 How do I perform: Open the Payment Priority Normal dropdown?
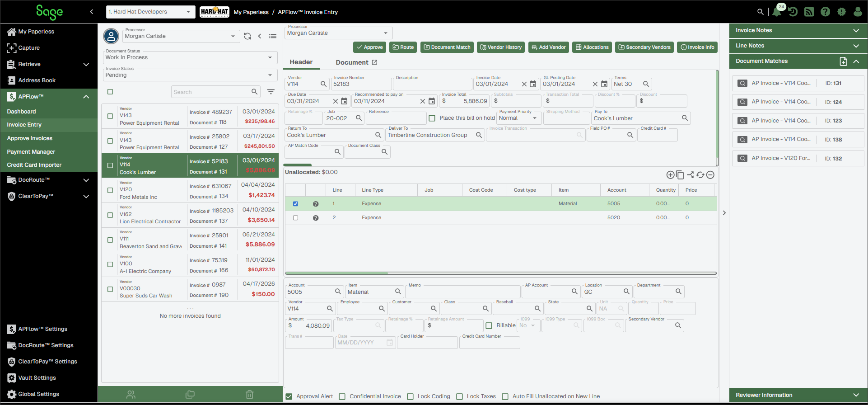519,118
